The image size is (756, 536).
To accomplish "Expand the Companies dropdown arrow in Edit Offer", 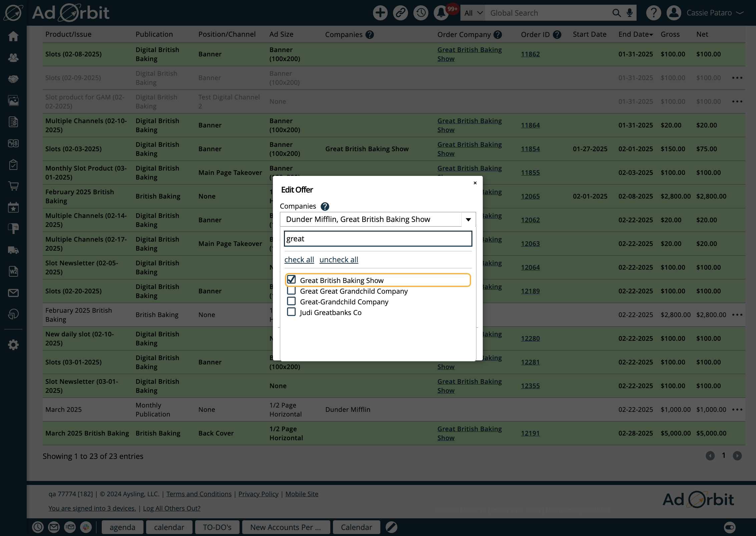I will pyautogui.click(x=468, y=219).
